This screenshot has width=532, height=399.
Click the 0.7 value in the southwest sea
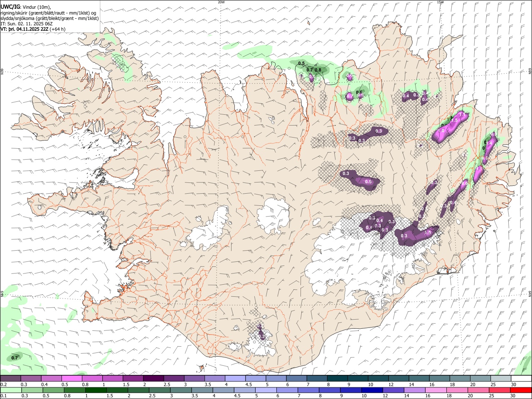tap(15, 358)
